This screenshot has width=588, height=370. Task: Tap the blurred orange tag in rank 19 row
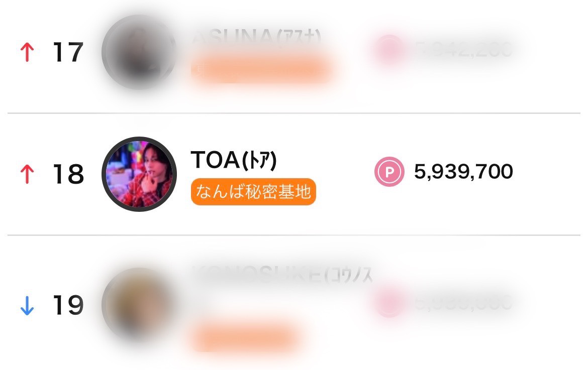click(244, 336)
